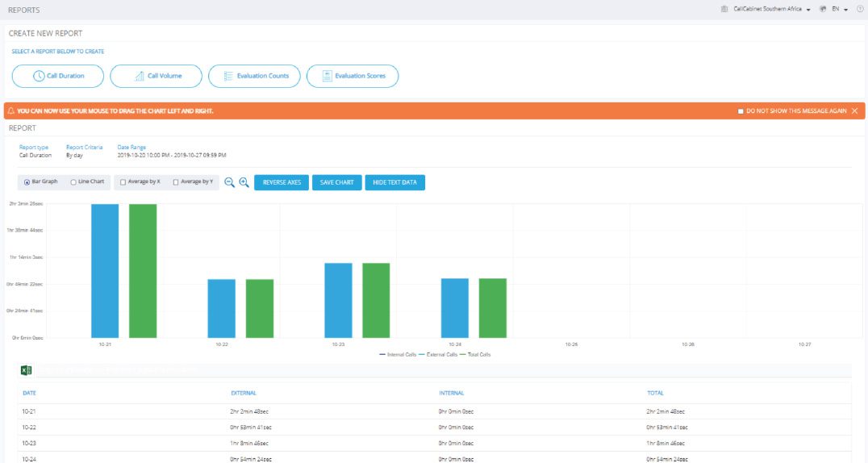
Task: Click the external value 1hr 8min 46sec
Action: 249,443
